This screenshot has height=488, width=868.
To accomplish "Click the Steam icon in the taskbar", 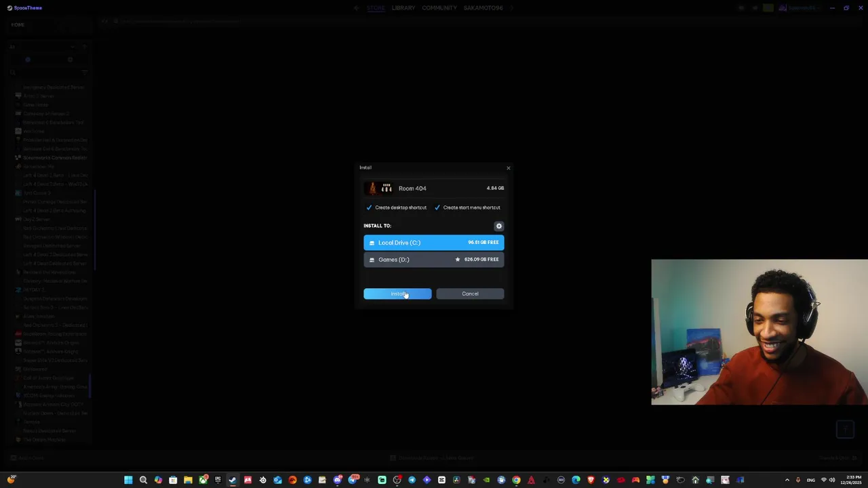I will coord(233,480).
